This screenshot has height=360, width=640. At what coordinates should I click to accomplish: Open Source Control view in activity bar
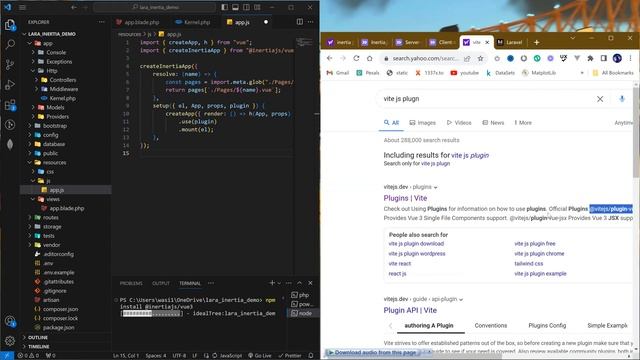pyautogui.click(x=10, y=64)
